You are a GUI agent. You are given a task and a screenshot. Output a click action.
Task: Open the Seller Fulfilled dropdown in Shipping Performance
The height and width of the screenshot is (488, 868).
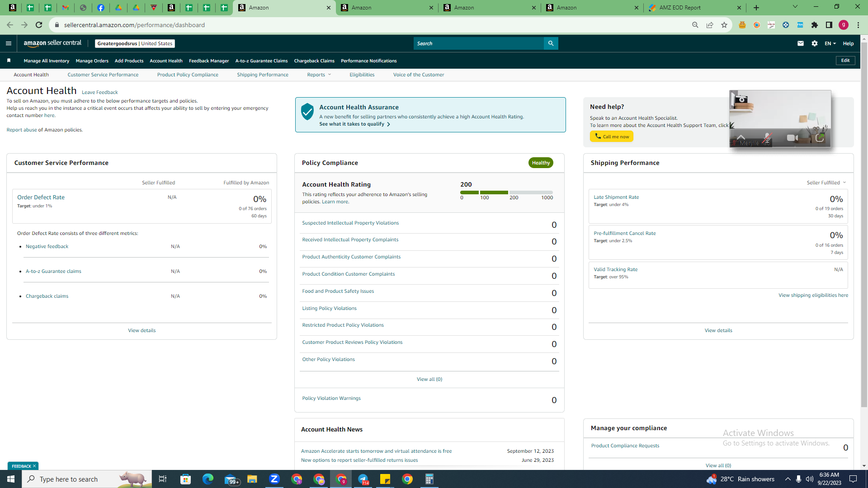click(826, 183)
